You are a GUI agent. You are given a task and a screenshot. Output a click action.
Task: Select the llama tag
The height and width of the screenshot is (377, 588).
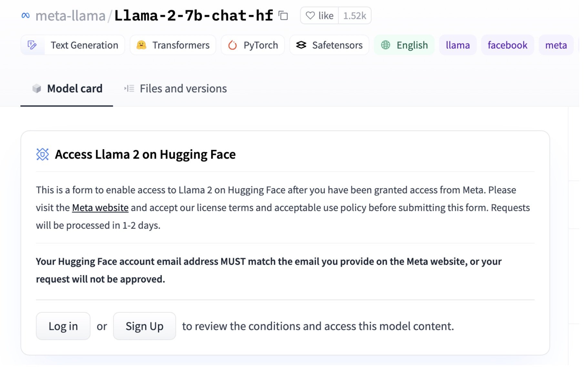point(458,45)
